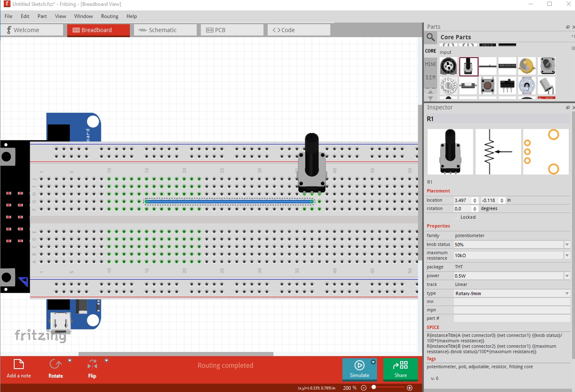The image size is (575, 392).
Task: Click the zoom in plus icon
Action: [410, 388]
